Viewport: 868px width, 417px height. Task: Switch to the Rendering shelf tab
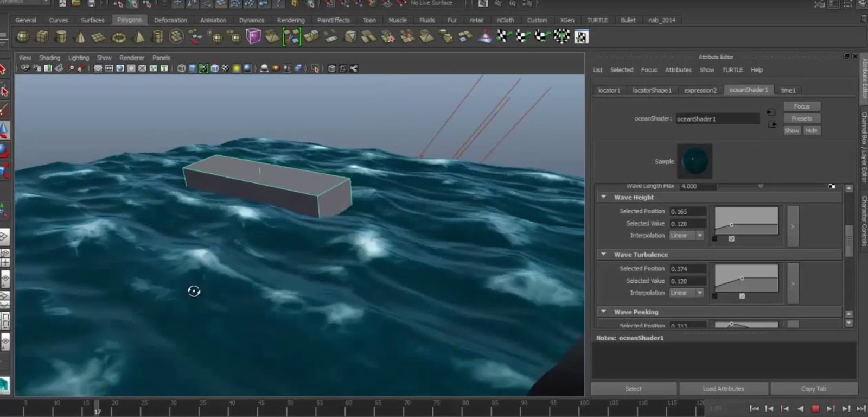point(291,20)
